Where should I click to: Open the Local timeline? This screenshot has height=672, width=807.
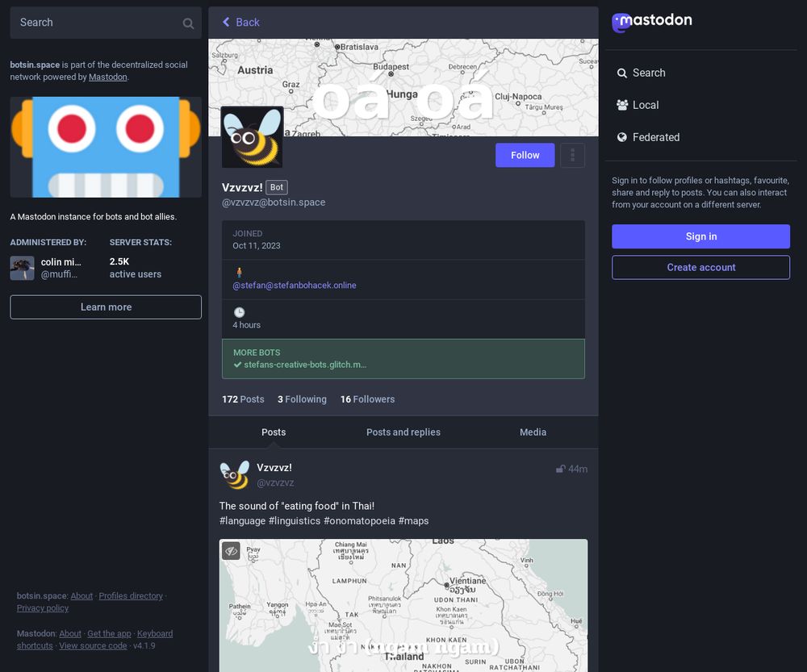[638, 105]
